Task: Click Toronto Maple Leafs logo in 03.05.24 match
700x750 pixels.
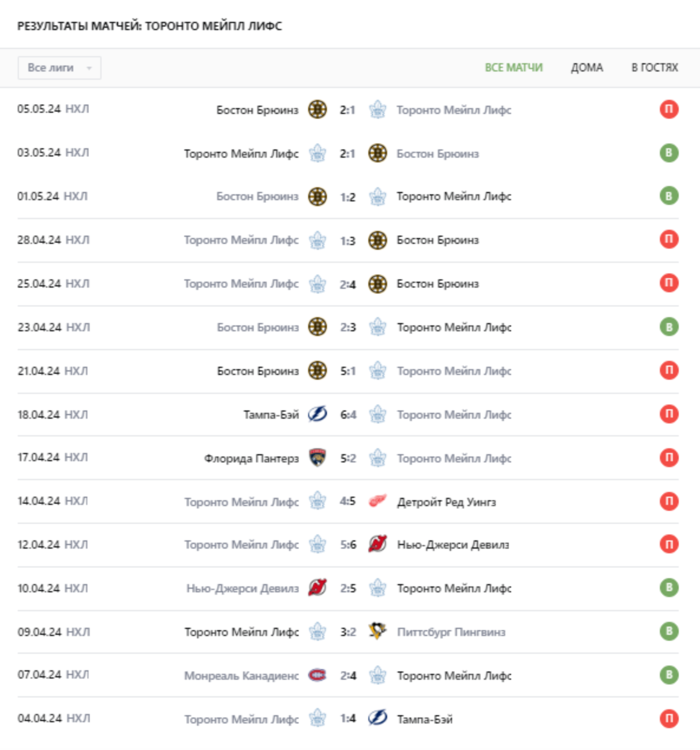Action: (318, 154)
